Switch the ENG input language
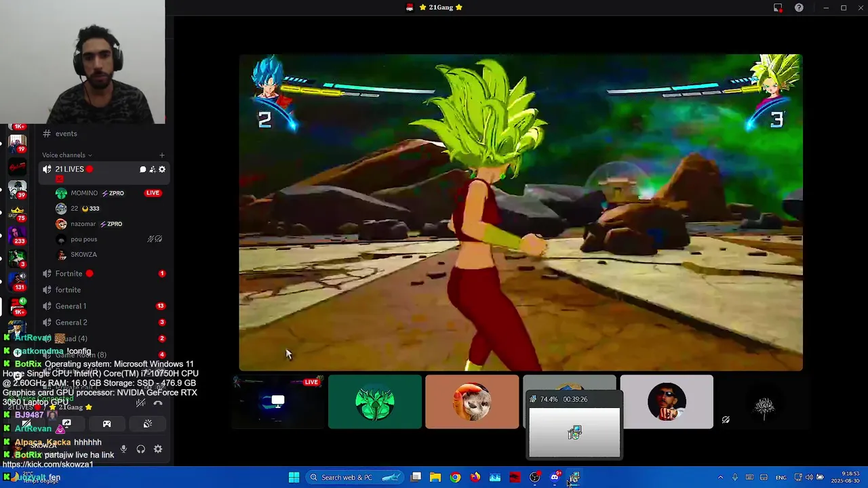 click(781, 477)
